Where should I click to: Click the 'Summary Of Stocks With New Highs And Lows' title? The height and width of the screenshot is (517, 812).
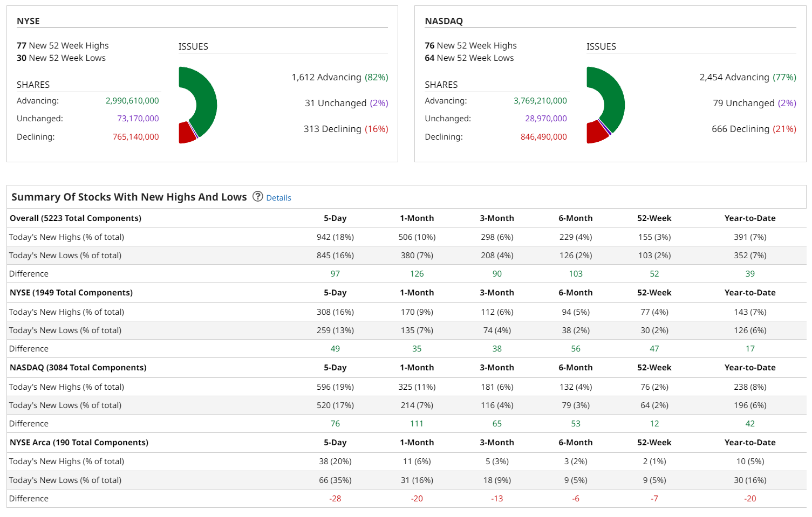(129, 197)
